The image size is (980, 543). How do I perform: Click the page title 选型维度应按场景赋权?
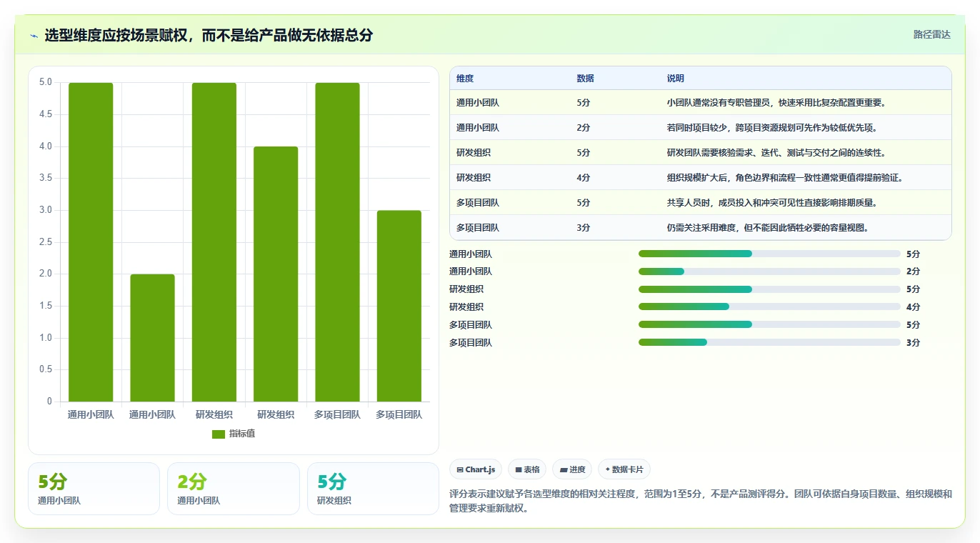[209, 36]
